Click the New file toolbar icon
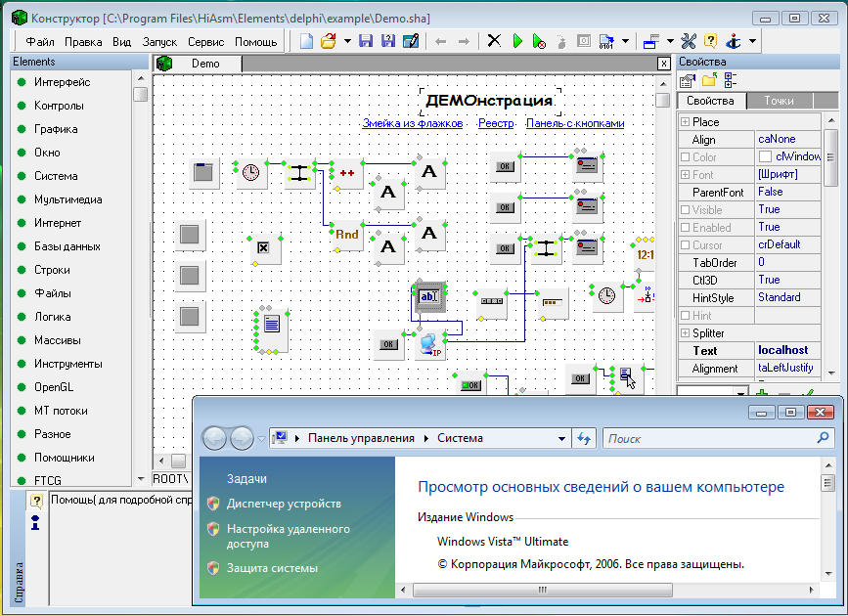 coord(307,41)
